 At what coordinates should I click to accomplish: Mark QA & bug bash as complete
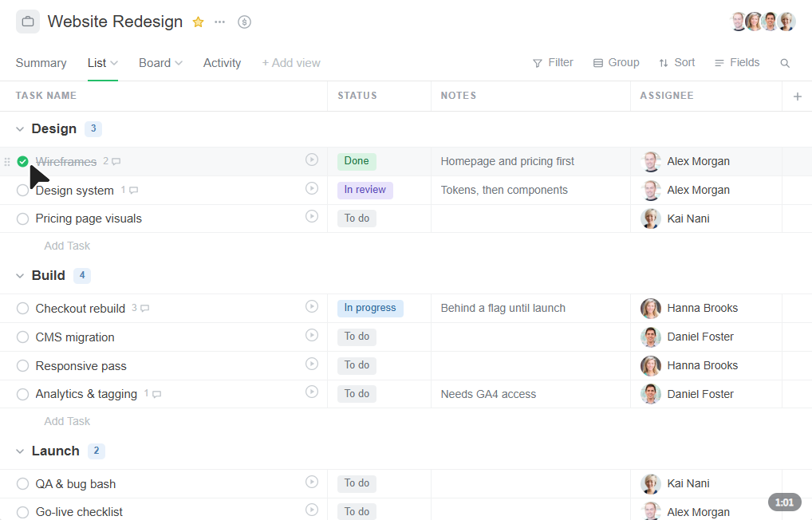pyautogui.click(x=23, y=484)
